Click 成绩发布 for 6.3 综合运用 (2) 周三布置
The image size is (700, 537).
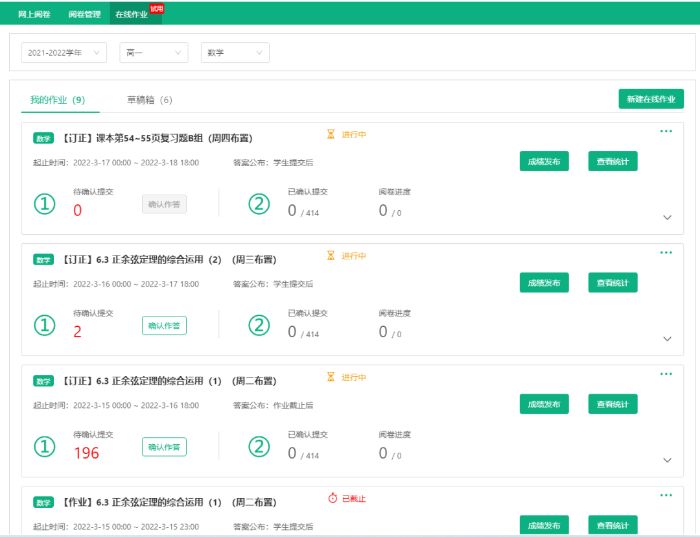(544, 283)
